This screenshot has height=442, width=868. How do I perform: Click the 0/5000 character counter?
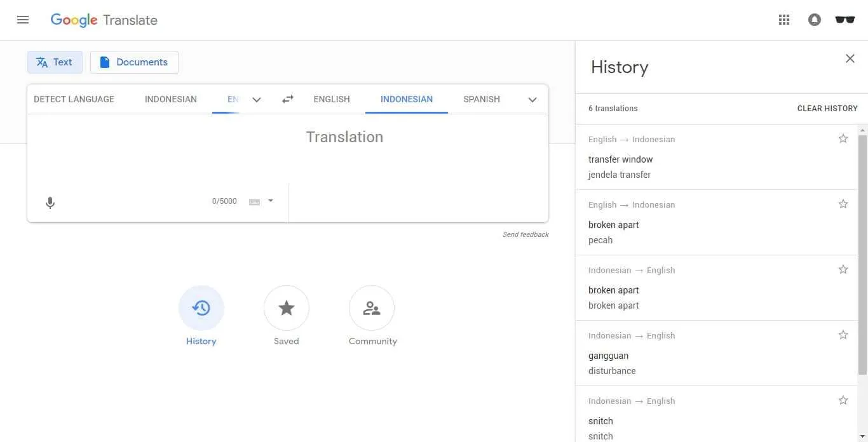pos(224,201)
